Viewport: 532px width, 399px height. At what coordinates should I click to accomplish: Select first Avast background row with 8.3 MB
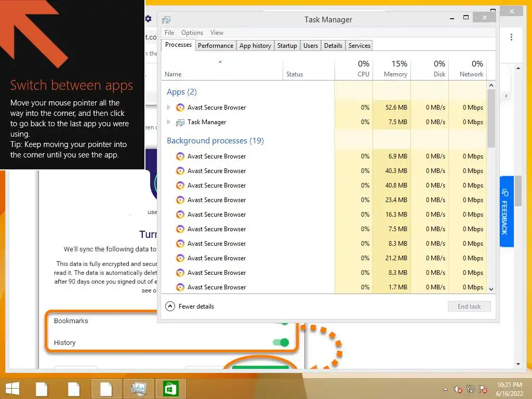coord(324,244)
